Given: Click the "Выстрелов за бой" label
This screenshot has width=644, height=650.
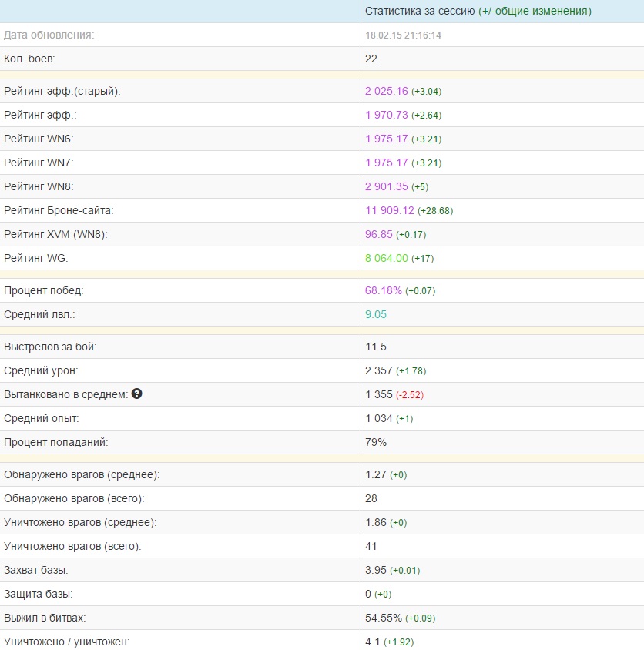Looking at the screenshot, I should (51, 347).
